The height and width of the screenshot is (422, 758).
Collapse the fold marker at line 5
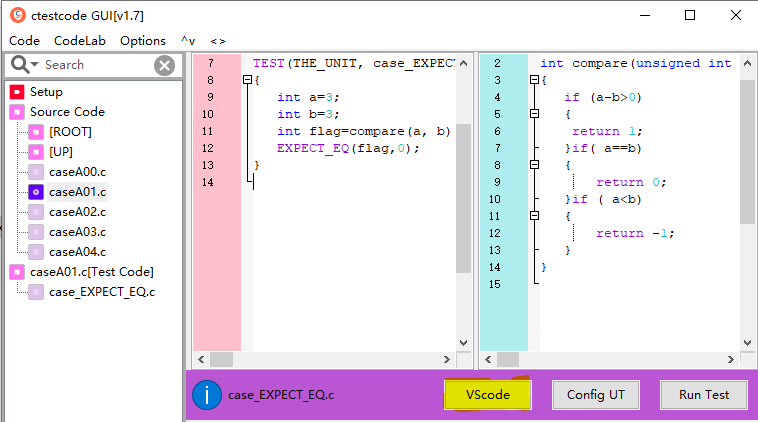(534, 114)
